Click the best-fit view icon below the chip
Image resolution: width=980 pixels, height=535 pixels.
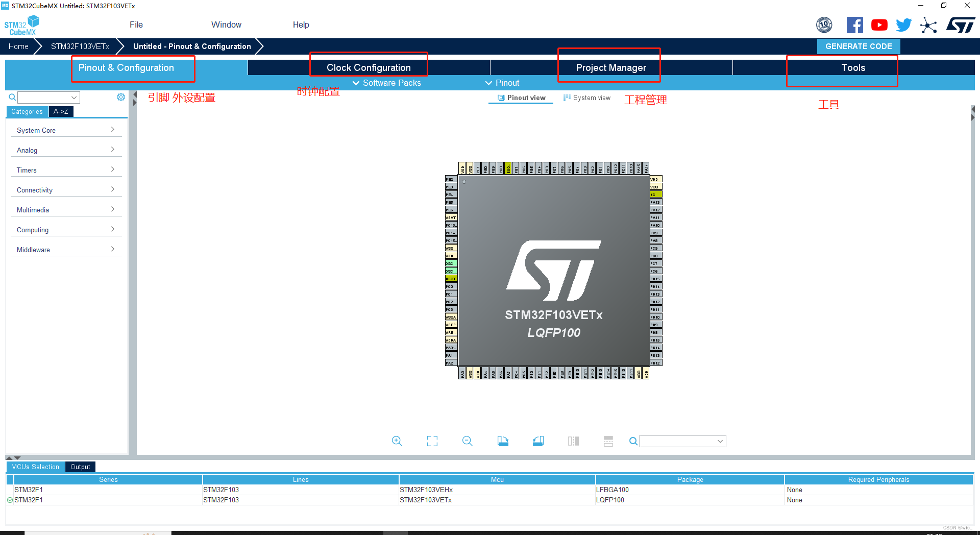(432, 441)
